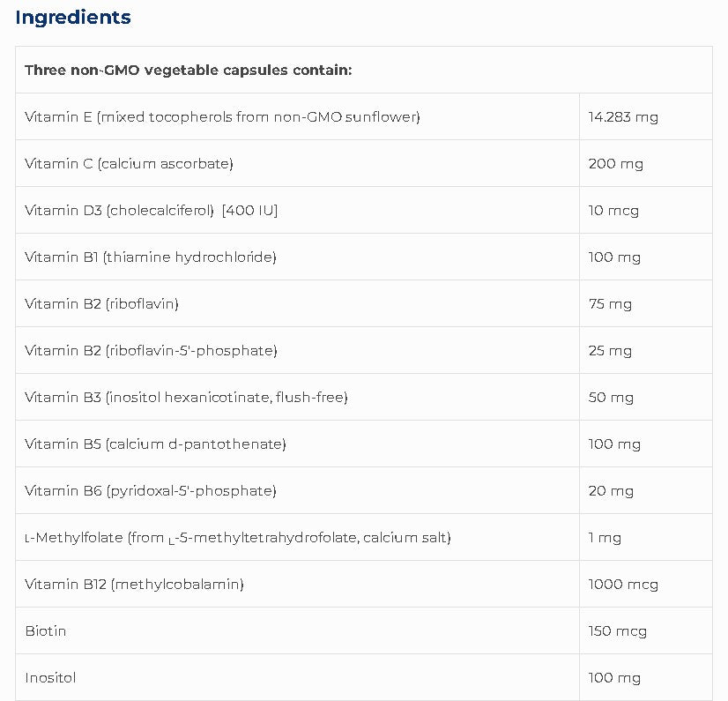Click the 50 mg amount cell
This screenshot has height=701, width=728.
pyautogui.click(x=611, y=397)
